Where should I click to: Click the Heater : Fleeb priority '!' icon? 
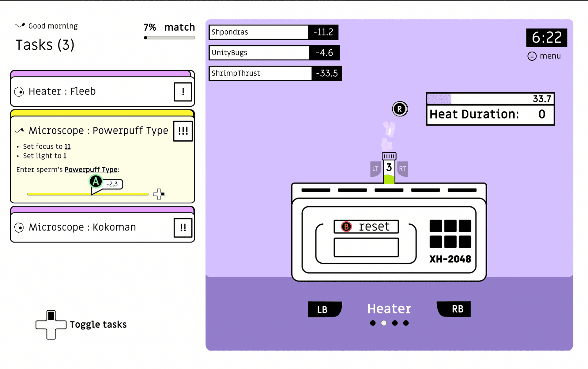point(183,92)
